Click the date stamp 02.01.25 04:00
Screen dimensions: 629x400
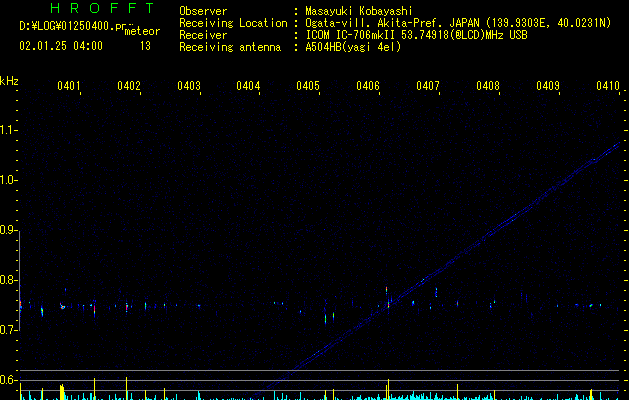[x=61, y=46]
